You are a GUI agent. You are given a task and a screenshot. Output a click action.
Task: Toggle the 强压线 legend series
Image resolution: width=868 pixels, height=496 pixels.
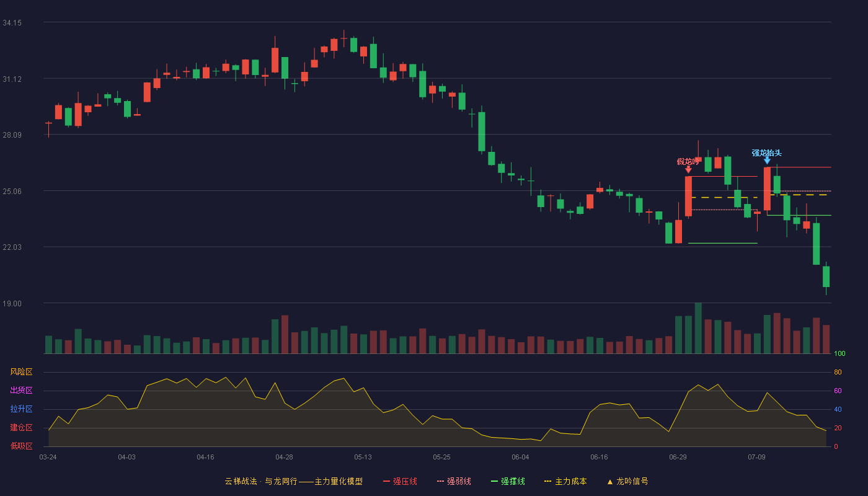[x=400, y=481]
